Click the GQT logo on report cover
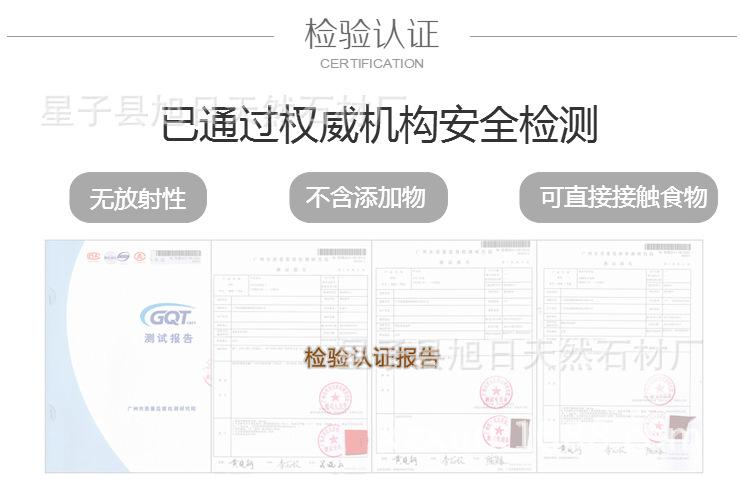 [x=168, y=315]
